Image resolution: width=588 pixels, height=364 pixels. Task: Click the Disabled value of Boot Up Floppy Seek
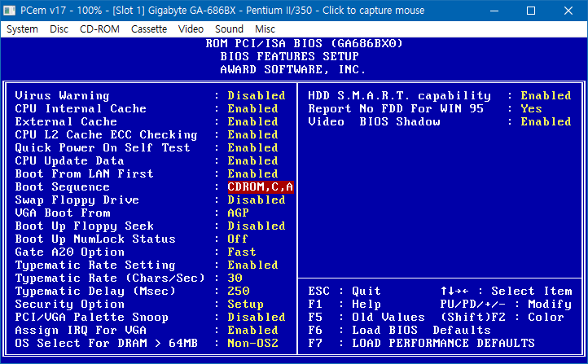[x=257, y=226]
